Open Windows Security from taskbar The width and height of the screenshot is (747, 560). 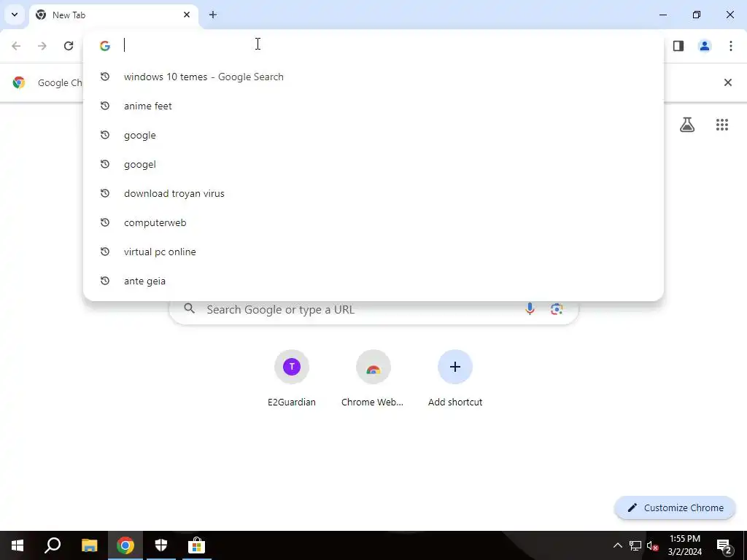coord(161,545)
